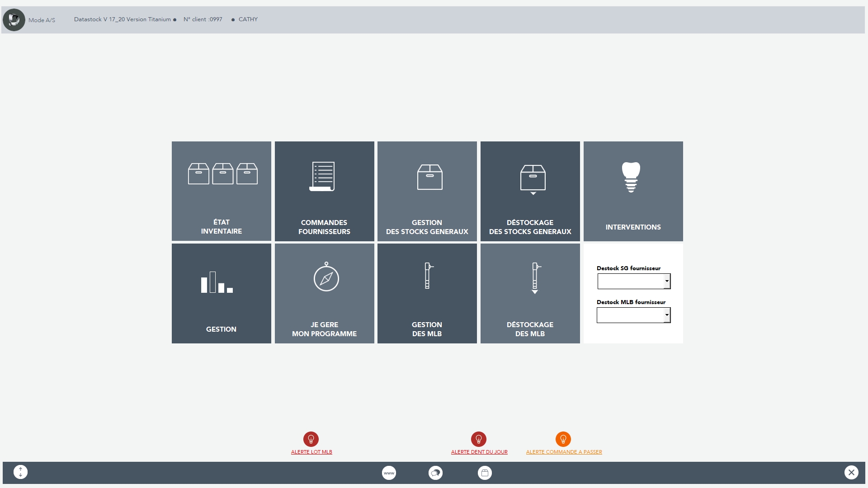Viewport: 868px width, 488px height.
Task: Click the close button on bottom bar
Action: coord(851,472)
